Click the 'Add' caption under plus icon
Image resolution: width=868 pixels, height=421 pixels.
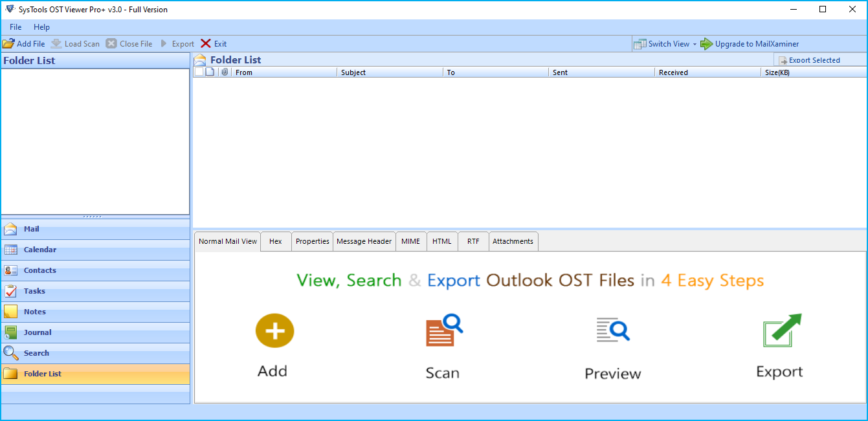tap(273, 371)
